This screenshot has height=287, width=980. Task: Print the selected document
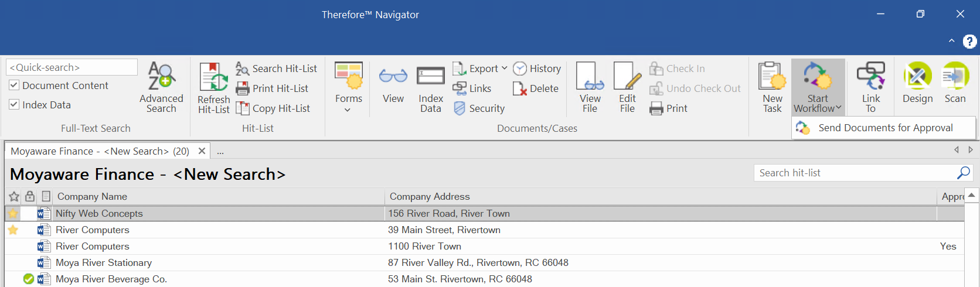click(669, 108)
